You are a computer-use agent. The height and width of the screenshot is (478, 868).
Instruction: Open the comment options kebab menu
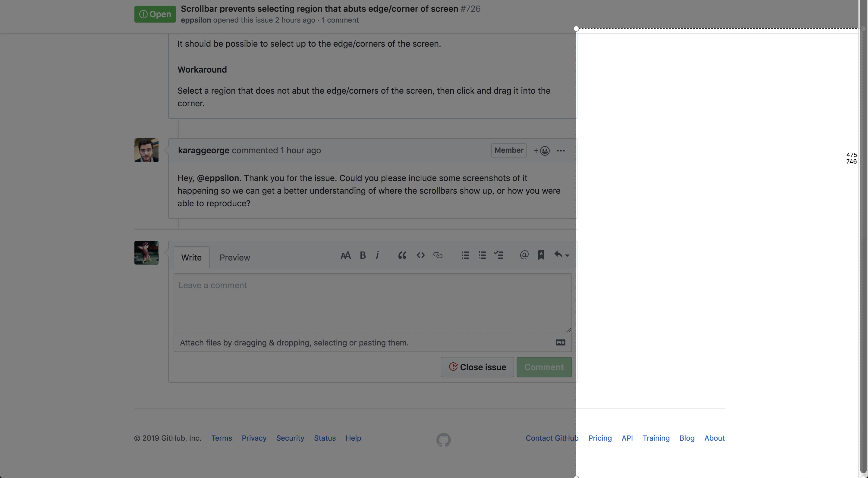click(560, 151)
